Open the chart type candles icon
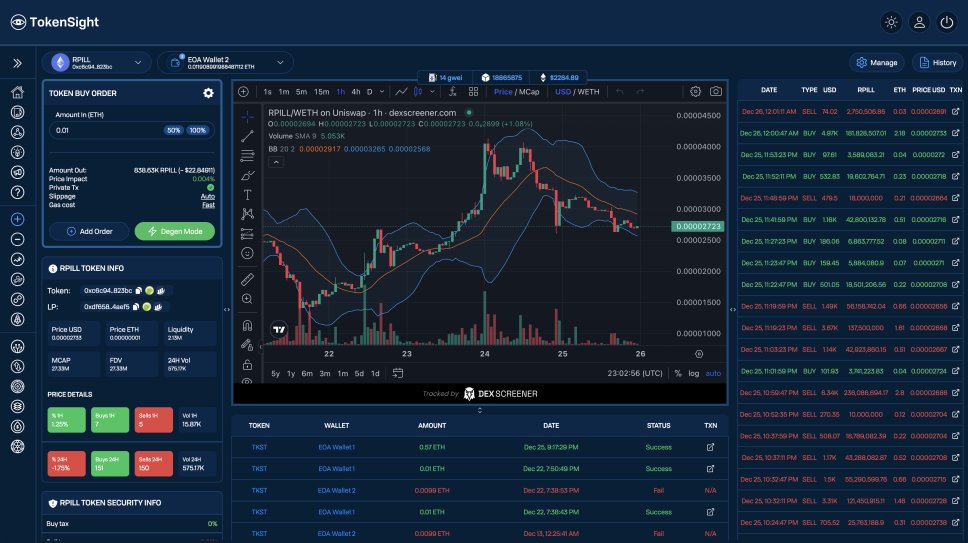This screenshot has height=543, width=968. click(418, 92)
